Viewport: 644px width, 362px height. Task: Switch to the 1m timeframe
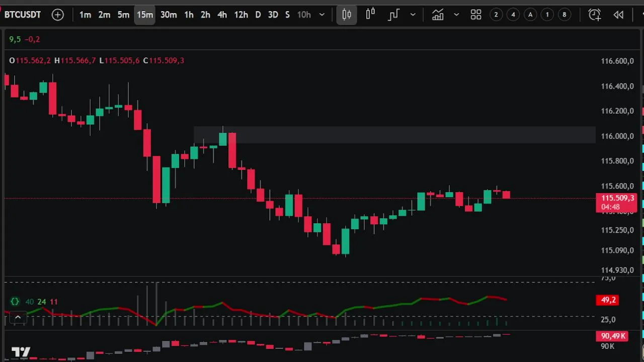(85, 15)
